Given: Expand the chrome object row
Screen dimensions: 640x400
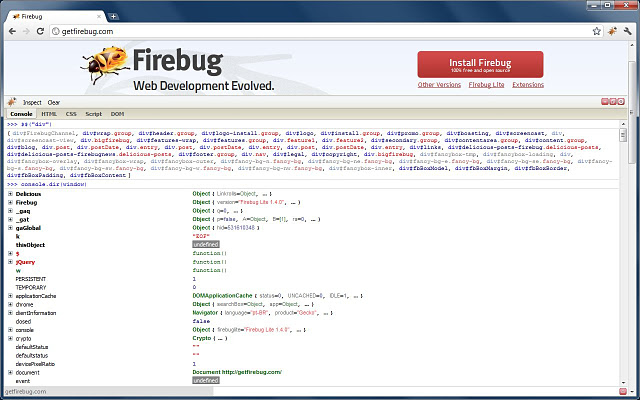Looking at the screenshot, I should 10,304.
